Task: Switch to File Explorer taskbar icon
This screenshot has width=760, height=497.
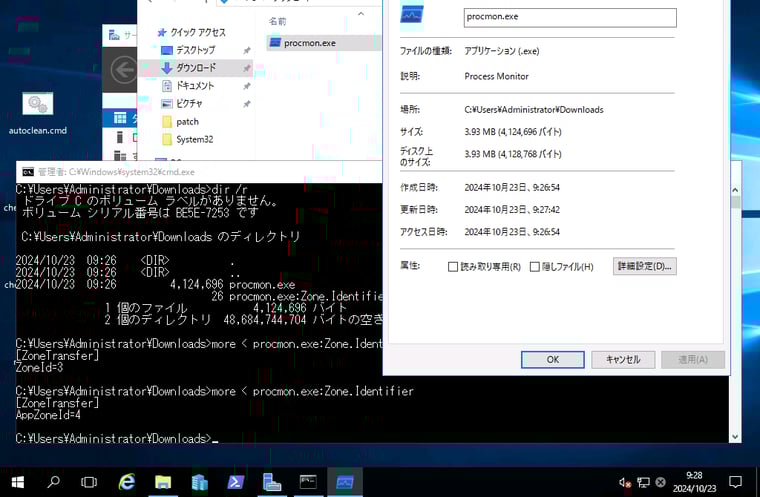Action: coord(163,482)
